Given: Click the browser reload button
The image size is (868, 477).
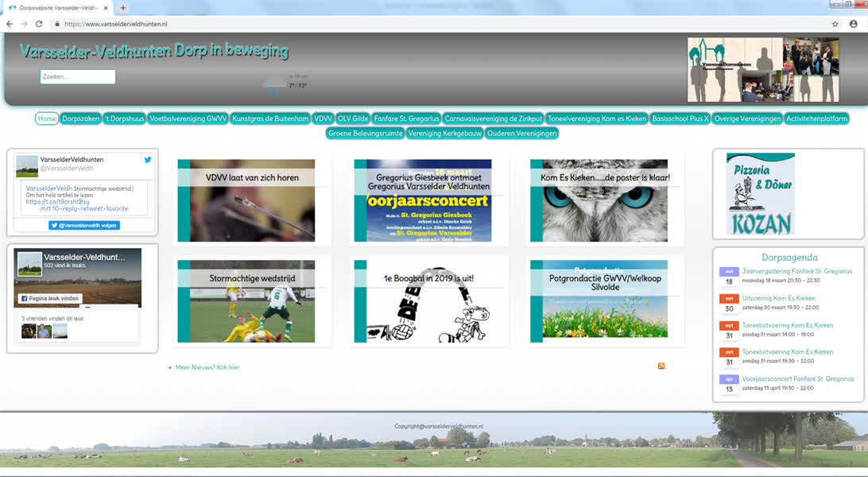Looking at the screenshot, I should (x=39, y=24).
